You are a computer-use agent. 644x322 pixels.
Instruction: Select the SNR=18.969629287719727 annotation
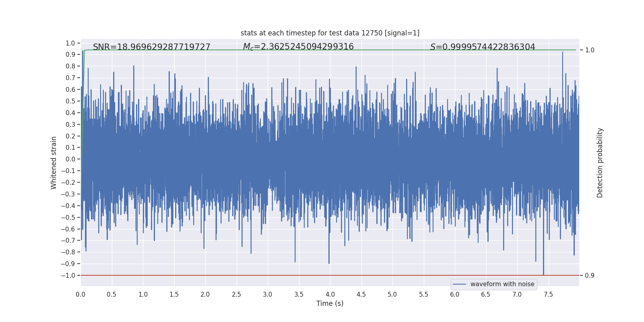point(152,47)
